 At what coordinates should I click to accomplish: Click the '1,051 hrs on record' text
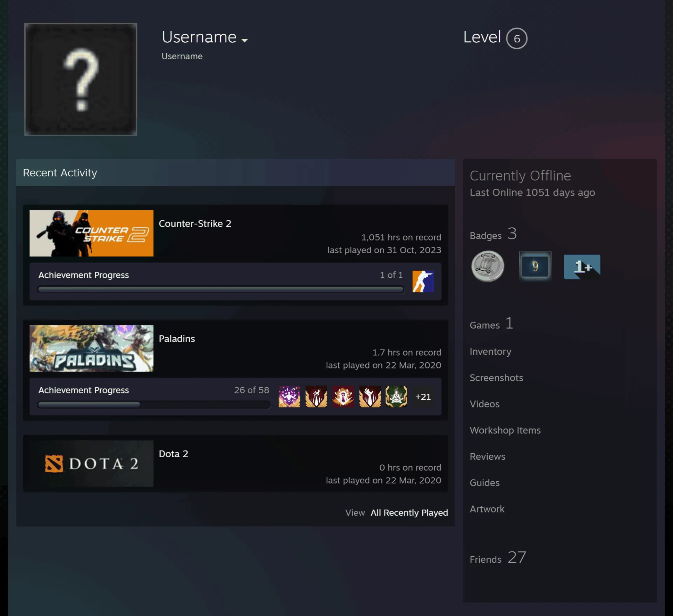401,237
